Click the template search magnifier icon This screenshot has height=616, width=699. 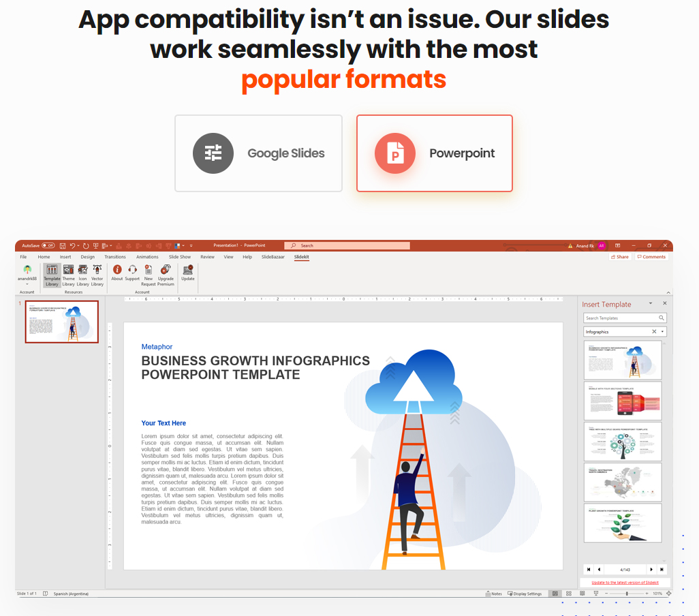662,318
